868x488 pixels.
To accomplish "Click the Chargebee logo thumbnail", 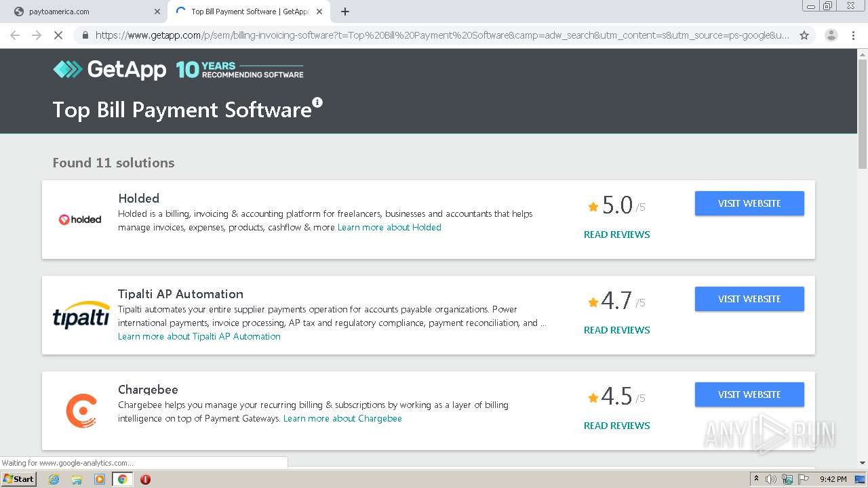I will pyautogui.click(x=81, y=411).
